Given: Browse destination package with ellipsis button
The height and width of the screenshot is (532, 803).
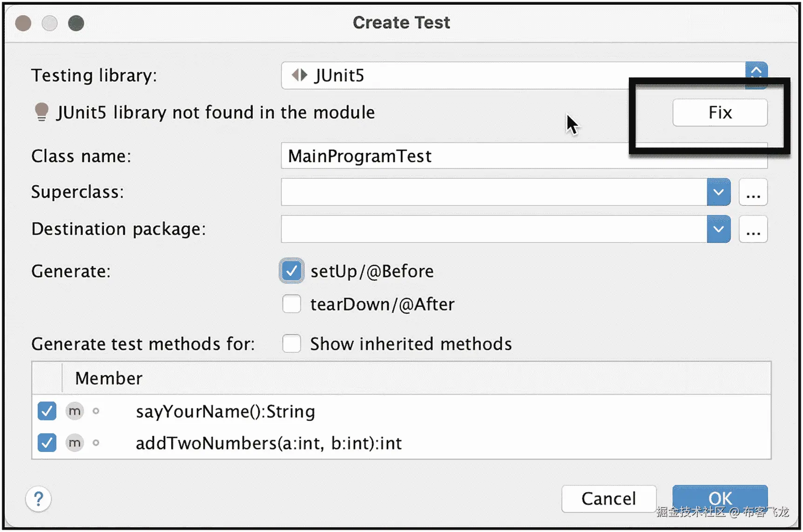Looking at the screenshot, I should pos(753,229).
